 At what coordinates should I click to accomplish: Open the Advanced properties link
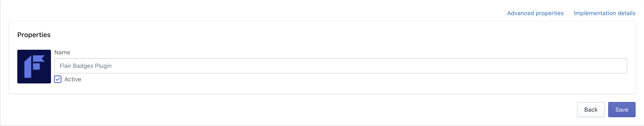click(x=535, y=13)
